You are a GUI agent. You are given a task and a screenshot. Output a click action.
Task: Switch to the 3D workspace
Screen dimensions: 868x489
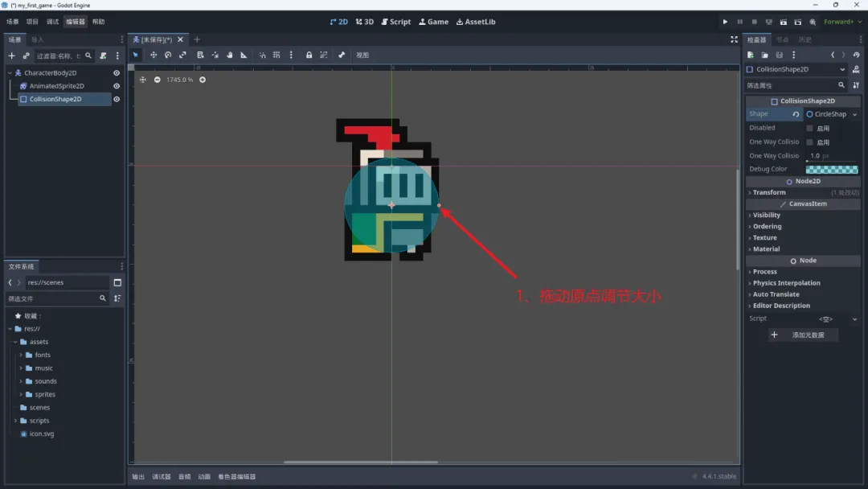[x=365, y=22]
